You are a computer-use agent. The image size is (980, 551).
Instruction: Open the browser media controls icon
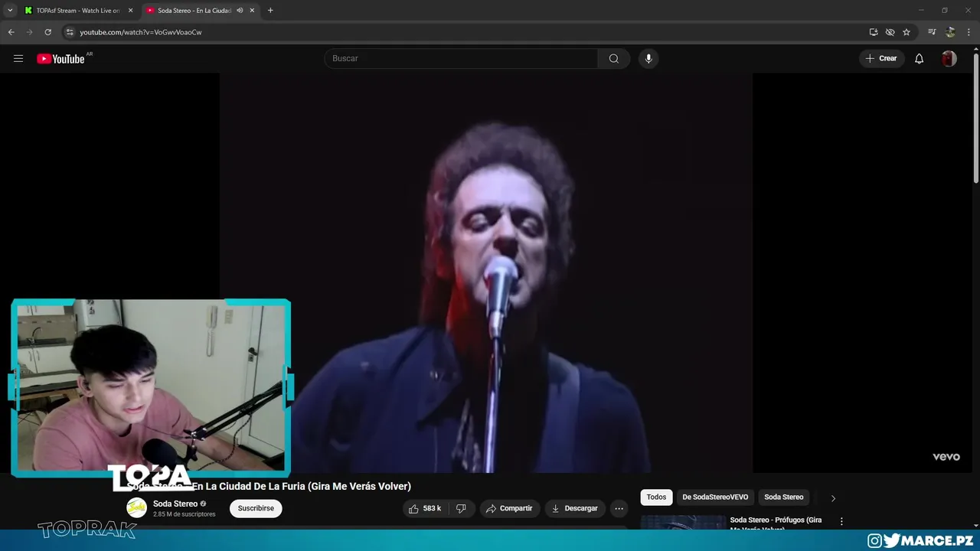tap(932, 32)
